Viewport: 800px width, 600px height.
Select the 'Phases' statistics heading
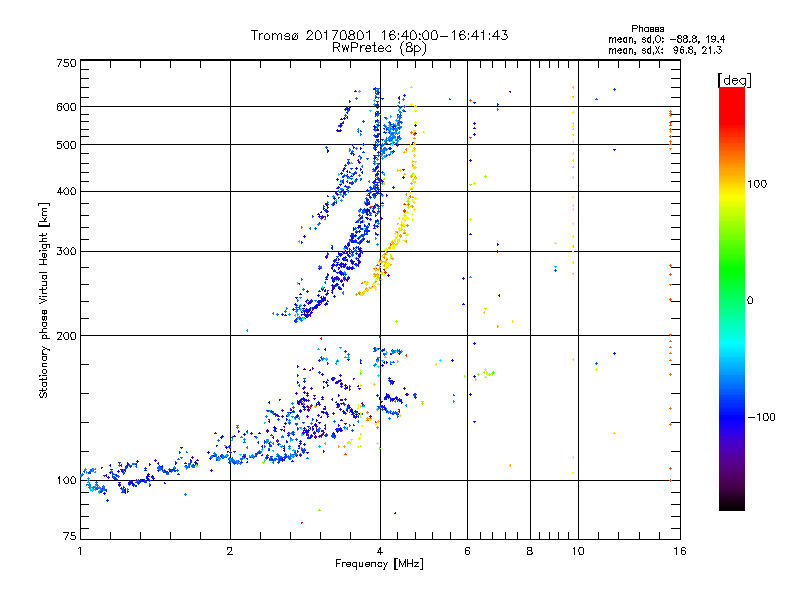pos(647,29)
